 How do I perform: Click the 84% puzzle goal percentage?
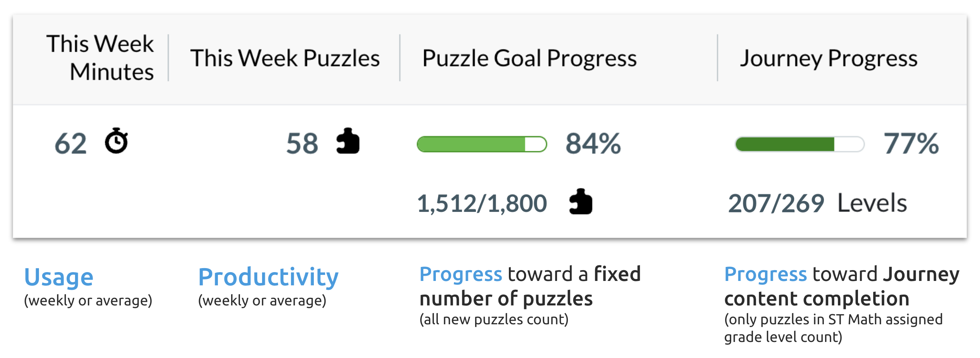point(593,144)
